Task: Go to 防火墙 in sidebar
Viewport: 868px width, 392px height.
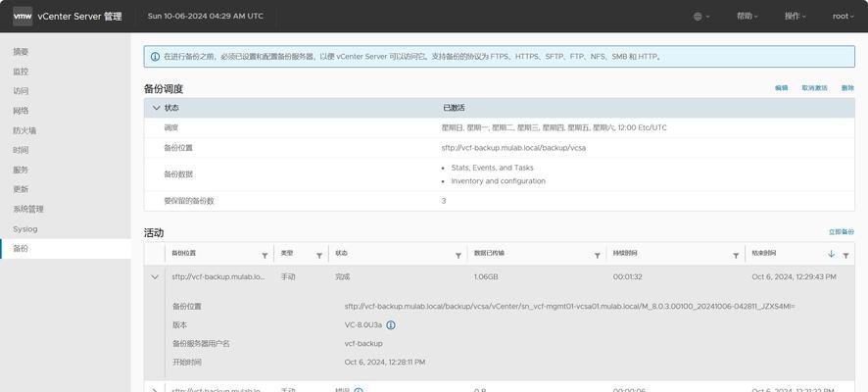Action: click(x=24, y=130)
